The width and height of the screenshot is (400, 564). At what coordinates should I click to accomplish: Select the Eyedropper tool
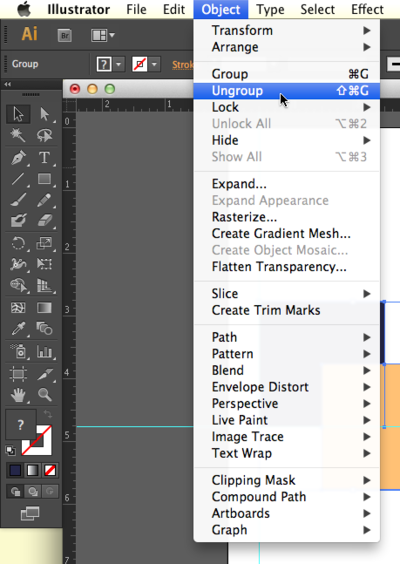pos(18,329)
